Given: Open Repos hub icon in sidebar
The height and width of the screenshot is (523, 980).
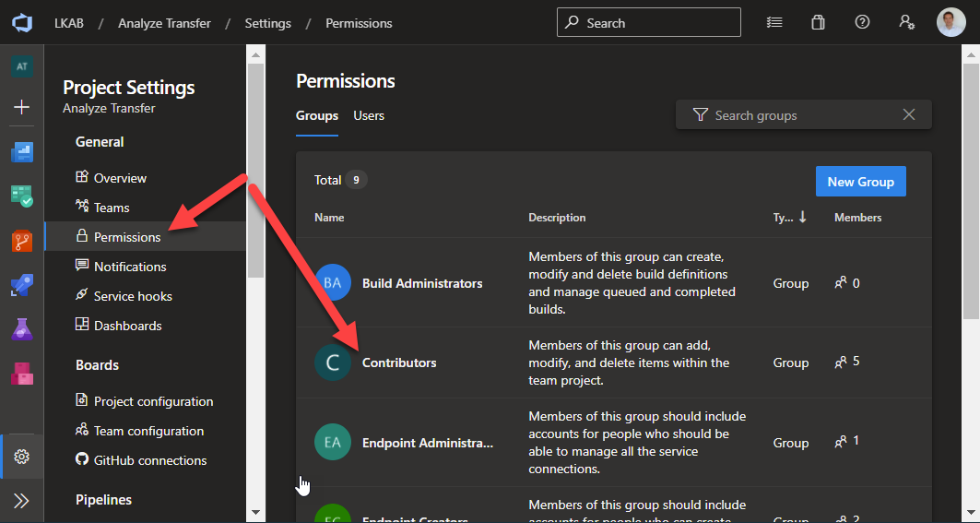Looking at the screenshot, I should [x=22, y=240].
